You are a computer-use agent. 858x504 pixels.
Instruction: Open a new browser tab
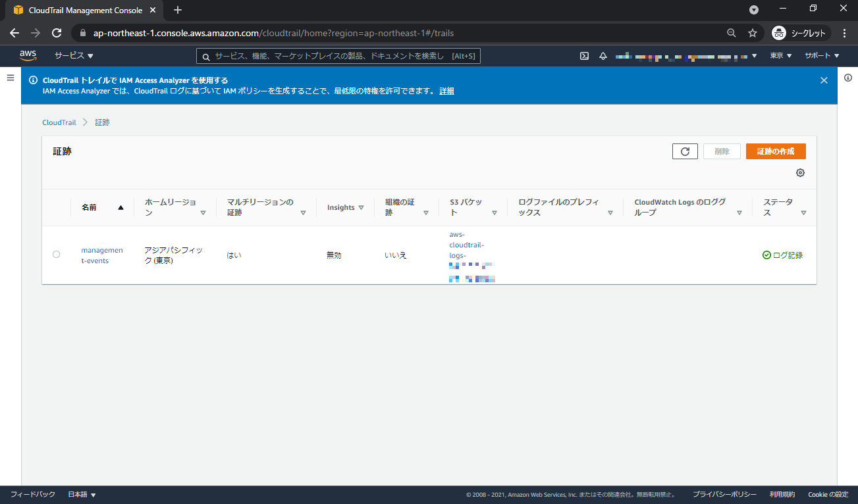(x=178, y=10)
